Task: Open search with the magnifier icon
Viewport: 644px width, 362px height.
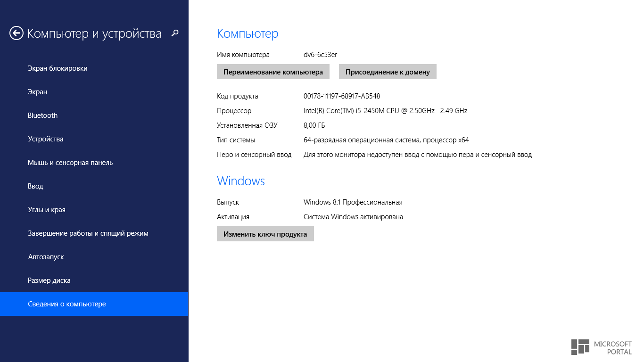Action: 175,33
